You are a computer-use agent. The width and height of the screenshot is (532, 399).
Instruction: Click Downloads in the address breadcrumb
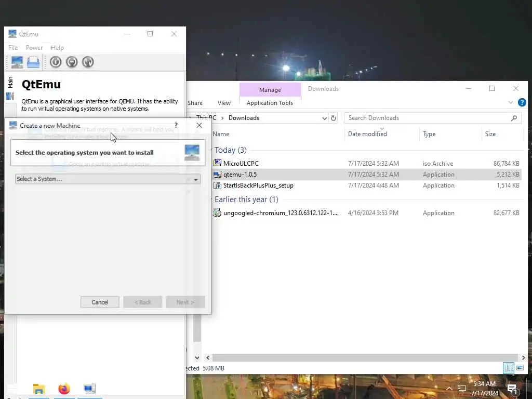coord(244,118)
